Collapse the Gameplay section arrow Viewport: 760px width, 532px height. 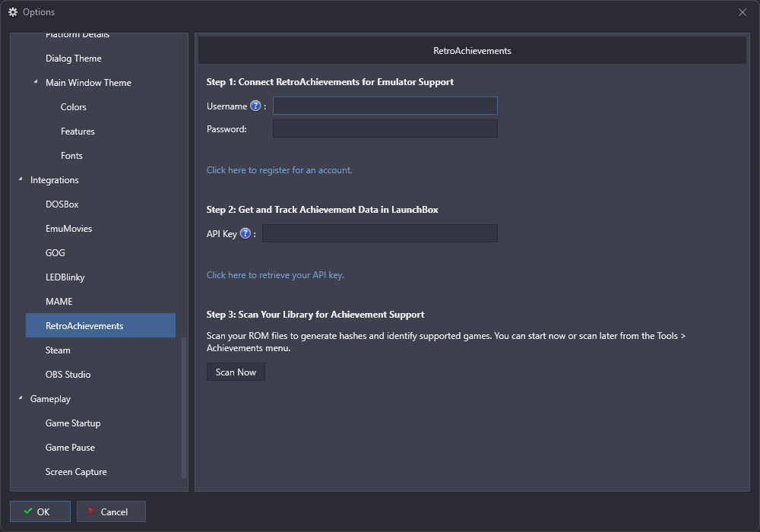click(21, 398)
